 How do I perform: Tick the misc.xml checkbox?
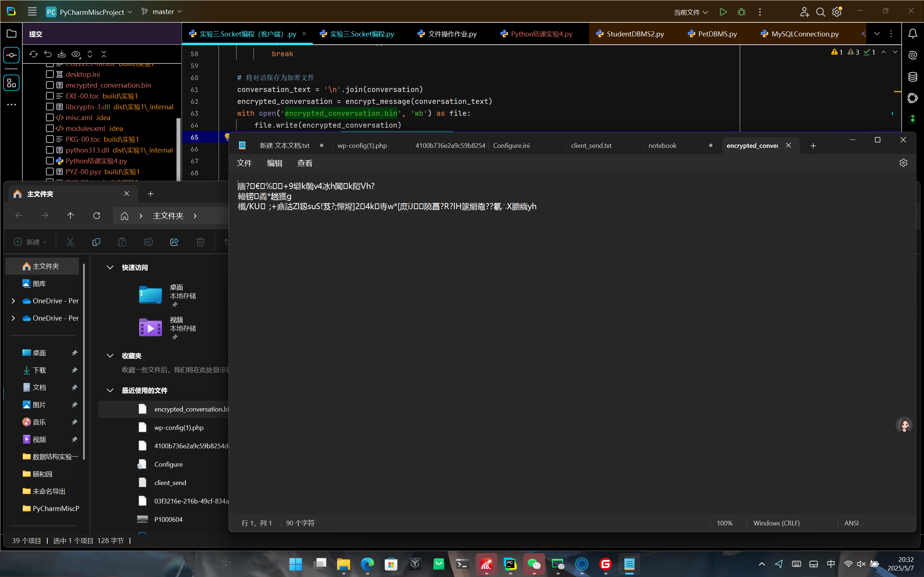[x=50, y=118]
